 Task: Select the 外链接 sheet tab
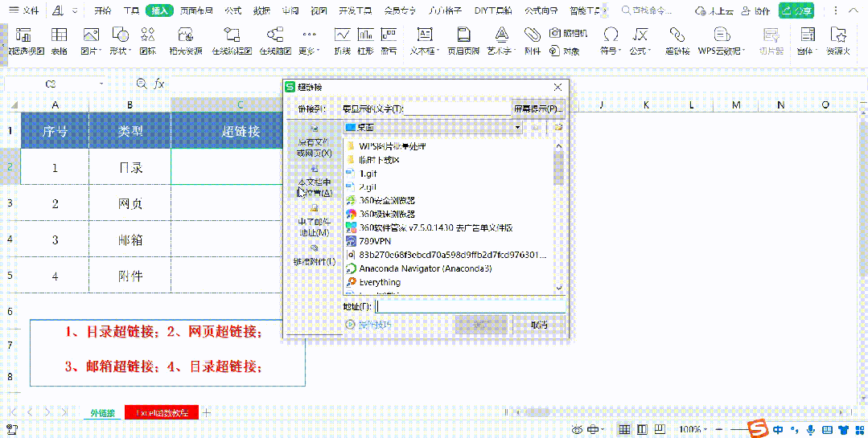click(x=102, y=412)
